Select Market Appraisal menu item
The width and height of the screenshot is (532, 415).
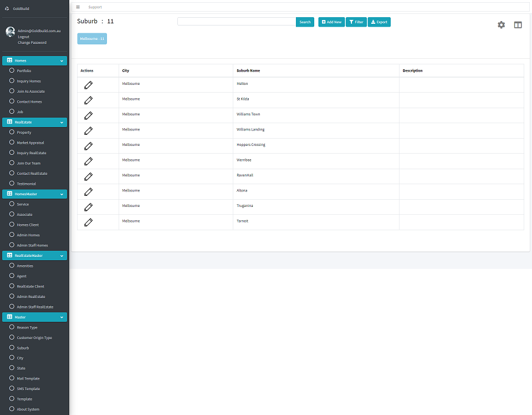point(30,143)
